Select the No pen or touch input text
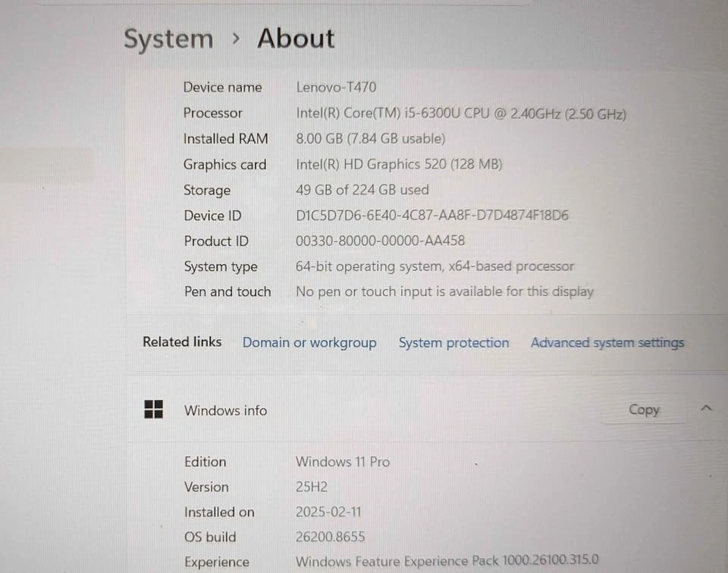The width and height of the screenshot is (728, 573). [x=444, y=292]
